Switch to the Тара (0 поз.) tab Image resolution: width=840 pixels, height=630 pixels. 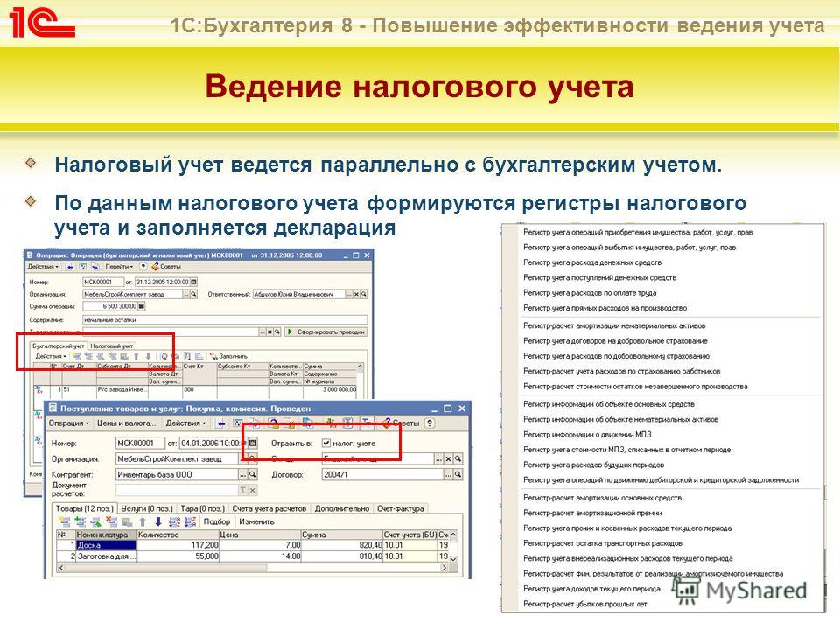tap(202, 508)
